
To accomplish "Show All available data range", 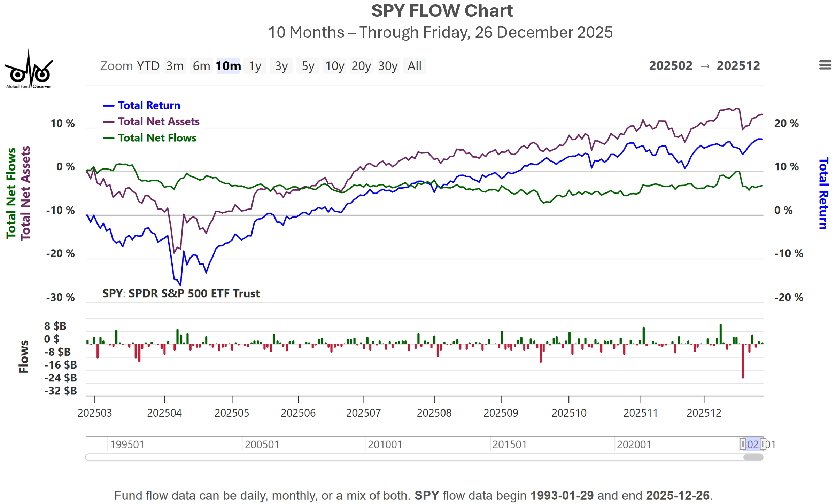I will [x=415, y=66].
